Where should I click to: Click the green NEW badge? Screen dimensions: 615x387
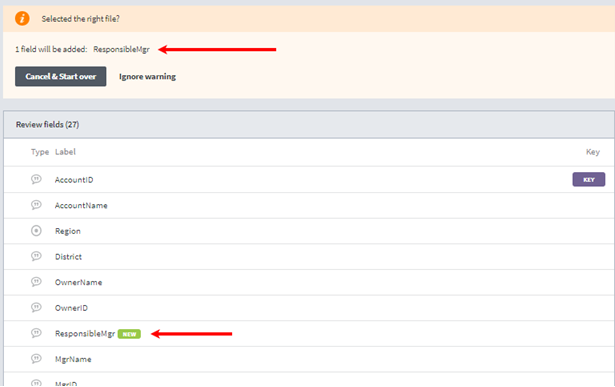click(x=129, y=334)
